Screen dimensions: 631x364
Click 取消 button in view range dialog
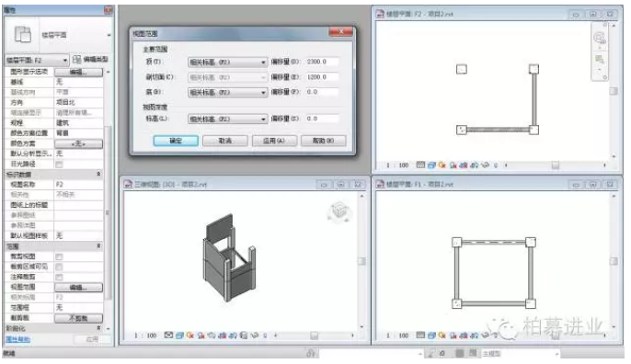(225, 141)
